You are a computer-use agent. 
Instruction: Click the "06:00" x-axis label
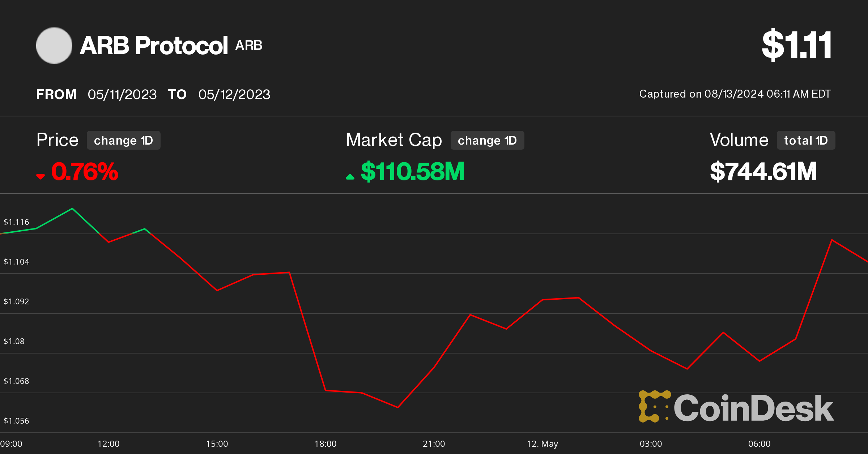[x=759, y=444]
